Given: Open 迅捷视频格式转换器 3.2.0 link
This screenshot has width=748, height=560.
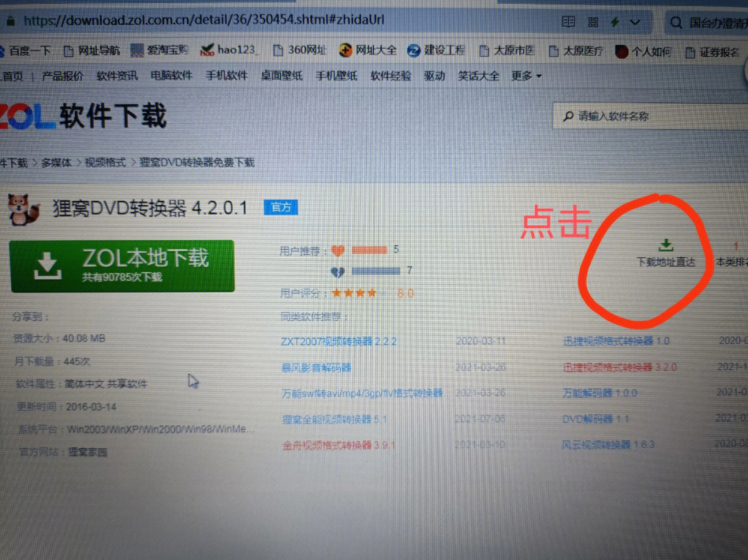Looking at the screenshot, I should pyautogui.click(x=619, y=367).
